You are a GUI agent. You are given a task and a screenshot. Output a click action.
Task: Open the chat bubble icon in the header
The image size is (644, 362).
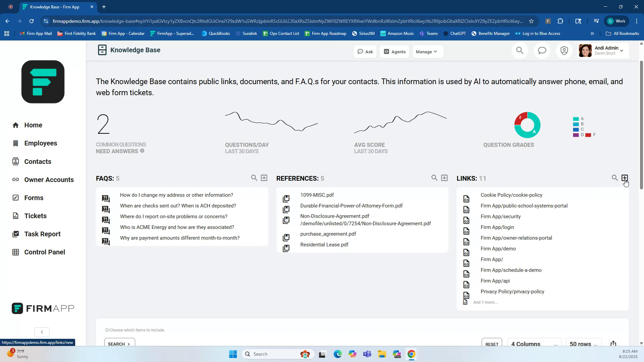542,50
